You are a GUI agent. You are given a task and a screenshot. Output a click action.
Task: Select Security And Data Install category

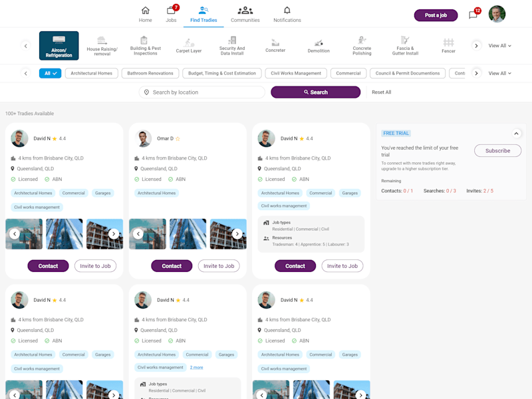tap(232, 46)
